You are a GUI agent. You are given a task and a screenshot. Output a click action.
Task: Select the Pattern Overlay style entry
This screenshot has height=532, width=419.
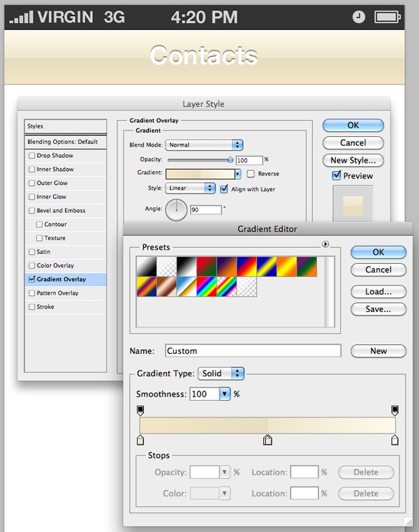pos(66,293)
